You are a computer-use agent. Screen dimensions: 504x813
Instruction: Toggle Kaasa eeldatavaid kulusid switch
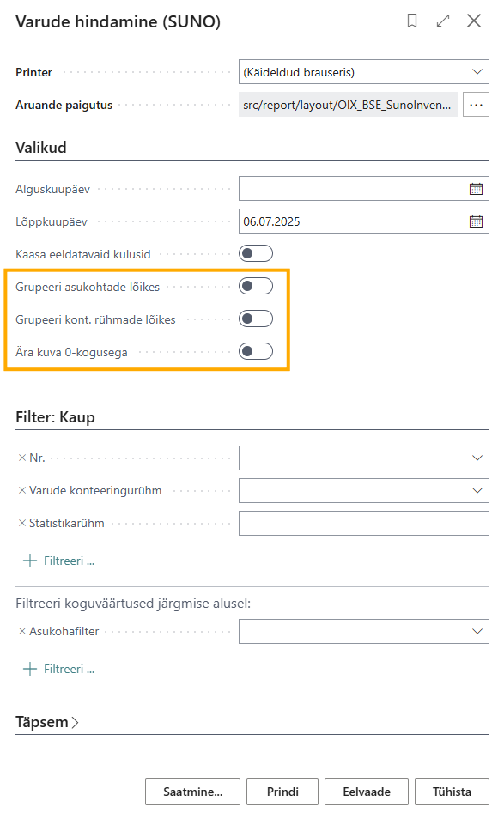click(x=256, y=253)
